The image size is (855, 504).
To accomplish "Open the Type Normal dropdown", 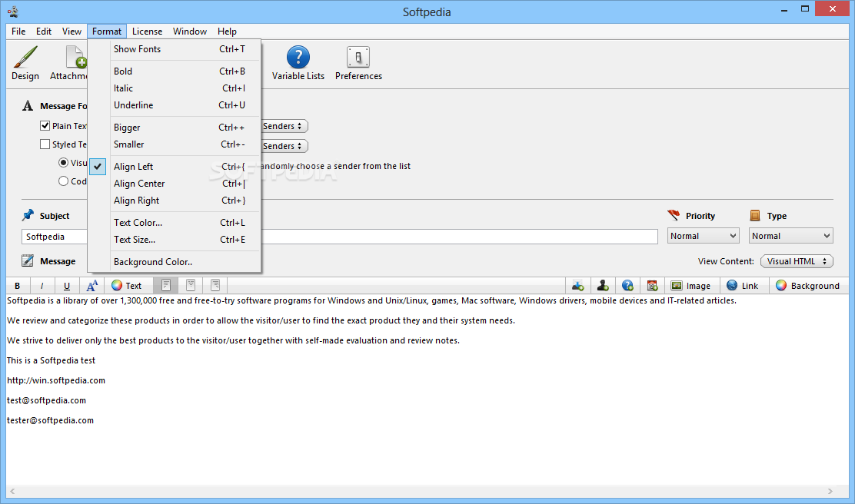I will (790, 235).
